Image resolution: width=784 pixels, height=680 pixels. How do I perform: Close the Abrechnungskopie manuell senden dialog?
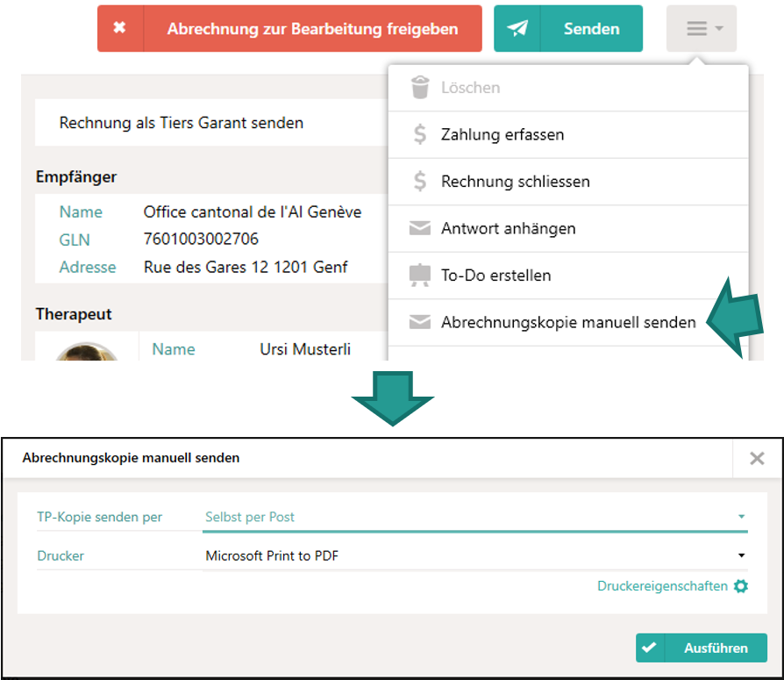tap(757, 458)
